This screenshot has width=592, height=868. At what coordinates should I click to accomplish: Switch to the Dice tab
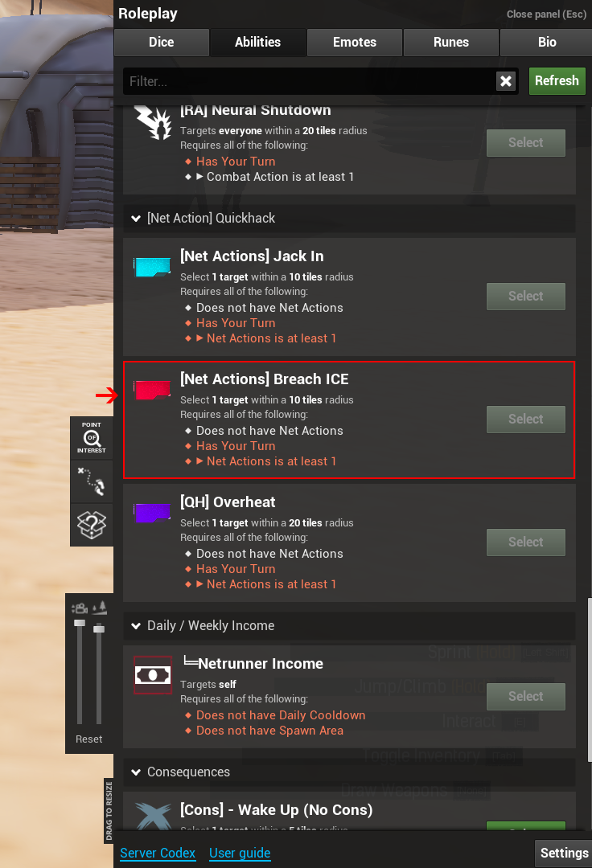pos(161,42)
